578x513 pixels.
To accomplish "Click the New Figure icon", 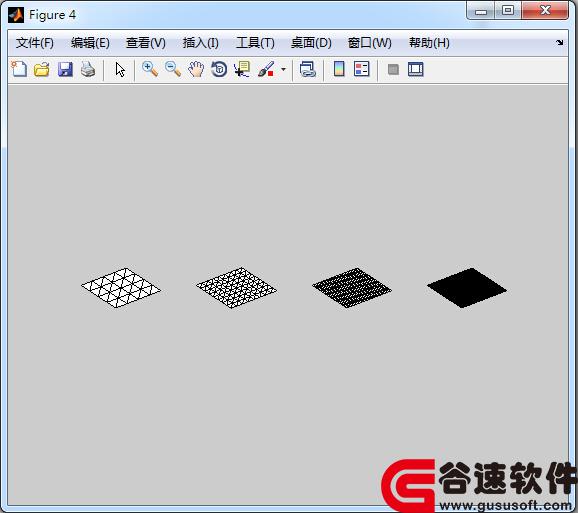I will 19,69.
